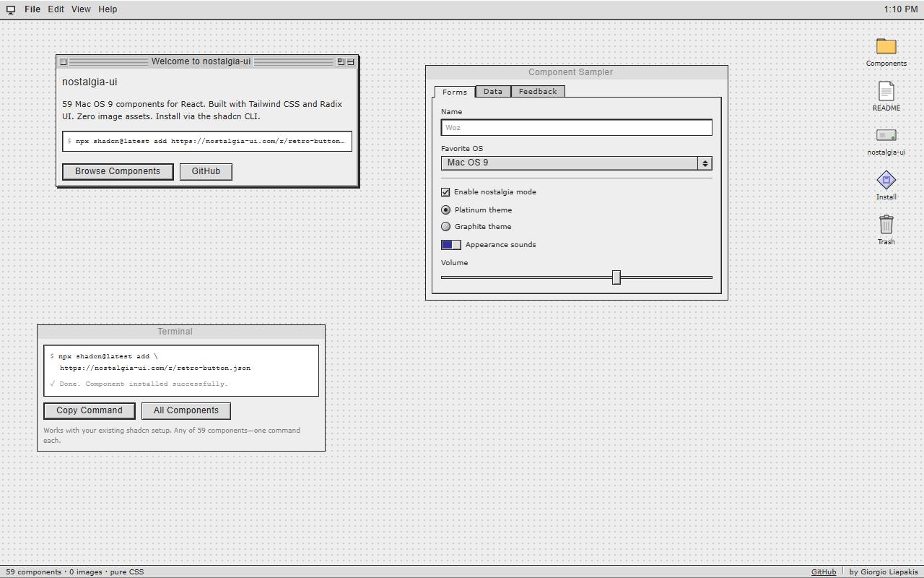
Task: Click the Copy Command button
Action: point(90,410)
